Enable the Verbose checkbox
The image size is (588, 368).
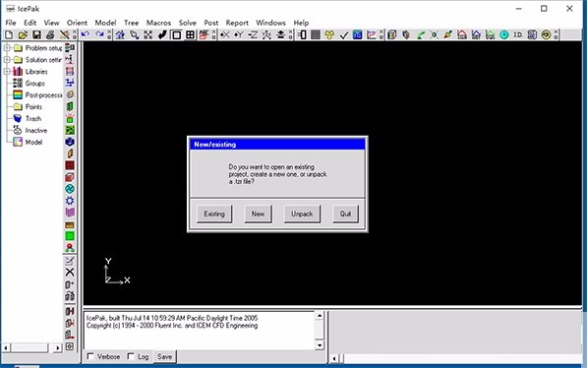pos(90,356)
